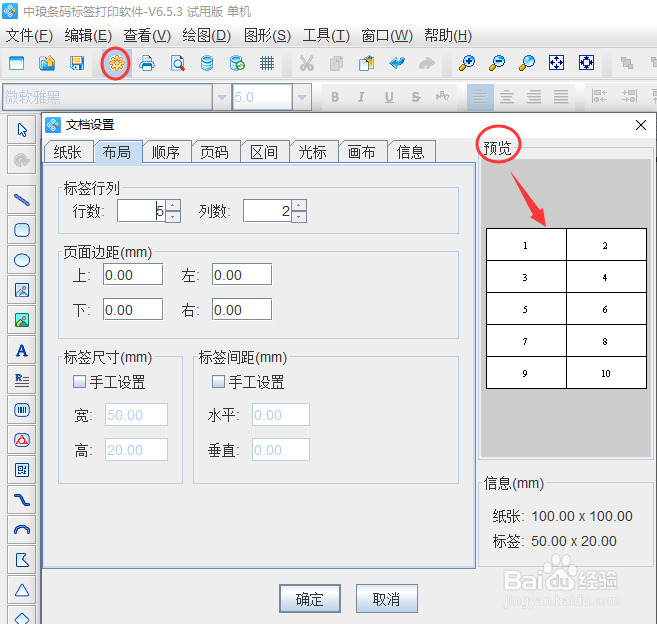The height and width of the screenshot is (624, 657).
Task: Open the Edit menu 编辑(E)
Action: 88,36
